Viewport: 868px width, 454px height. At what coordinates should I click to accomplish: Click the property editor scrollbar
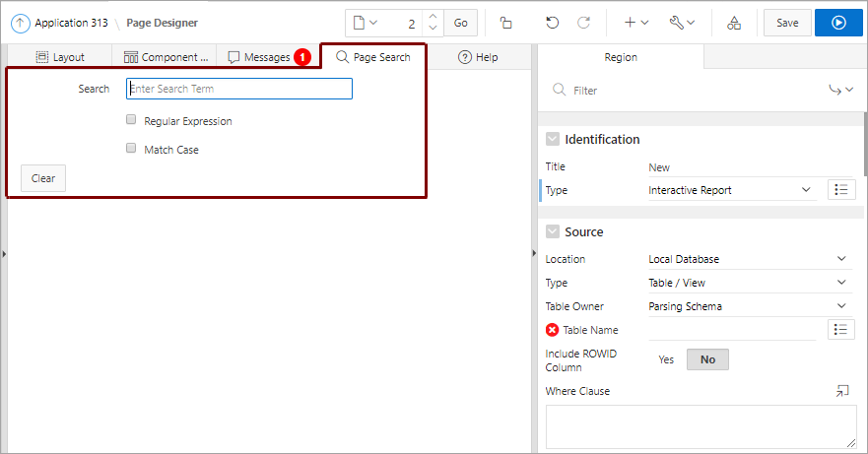pos(865,144)
